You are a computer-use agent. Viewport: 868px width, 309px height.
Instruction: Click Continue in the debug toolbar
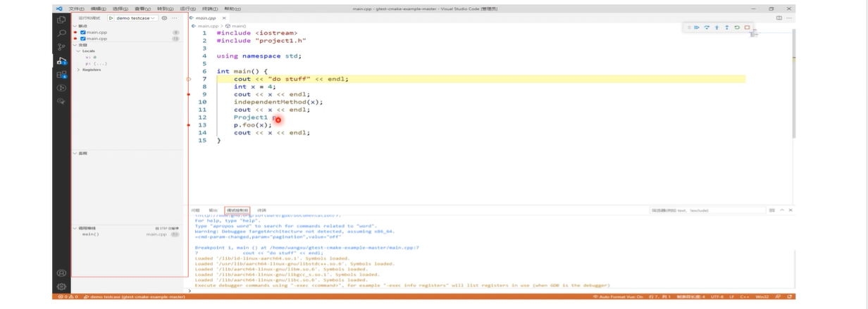click(697, 27)
